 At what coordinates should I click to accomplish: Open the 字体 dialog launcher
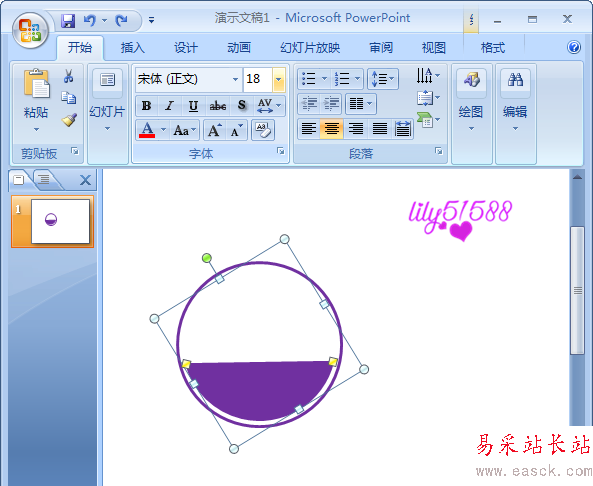(x=281, y=151)
